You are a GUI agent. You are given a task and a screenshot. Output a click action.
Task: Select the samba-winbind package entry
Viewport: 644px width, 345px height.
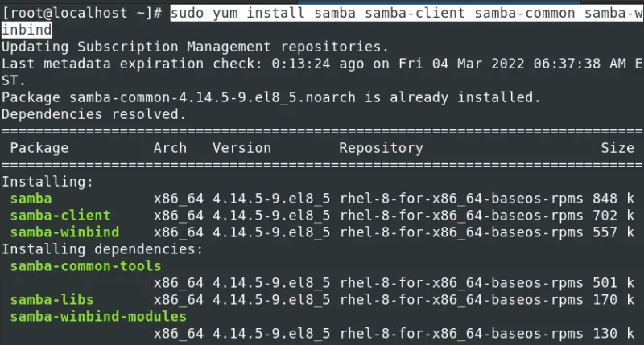point(64,232)
